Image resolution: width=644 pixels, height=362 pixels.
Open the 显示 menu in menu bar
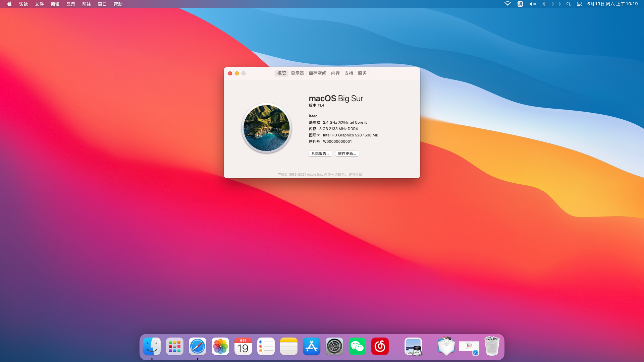(71, 4)
